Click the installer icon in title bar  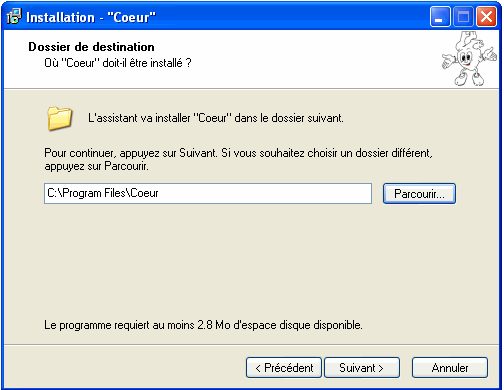click(14, 17)
